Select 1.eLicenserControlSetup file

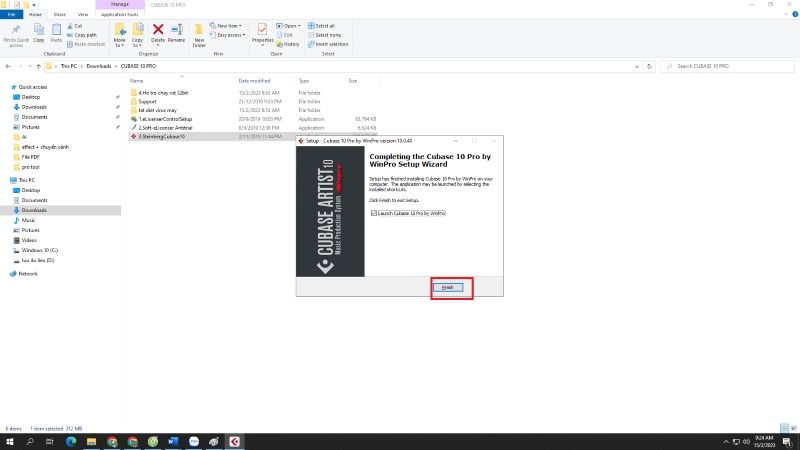point(165,119)
